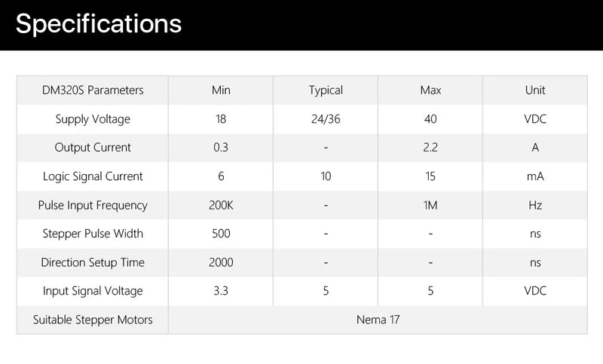Select the Input Signal Voltage label
The image size is (603, 364).
pyautogui.click(x=93, y=291)
